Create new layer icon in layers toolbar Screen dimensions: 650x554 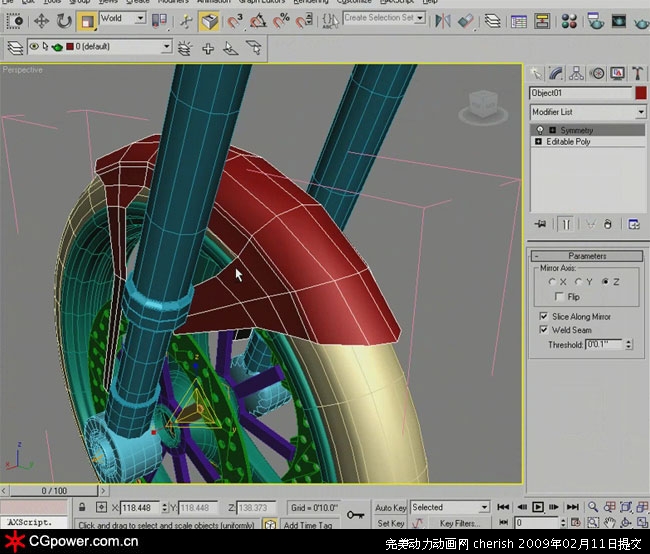point(185,49)
